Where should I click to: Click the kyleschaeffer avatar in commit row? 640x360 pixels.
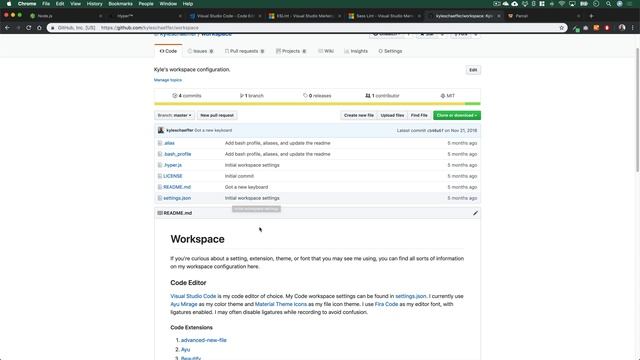[161, 130]
